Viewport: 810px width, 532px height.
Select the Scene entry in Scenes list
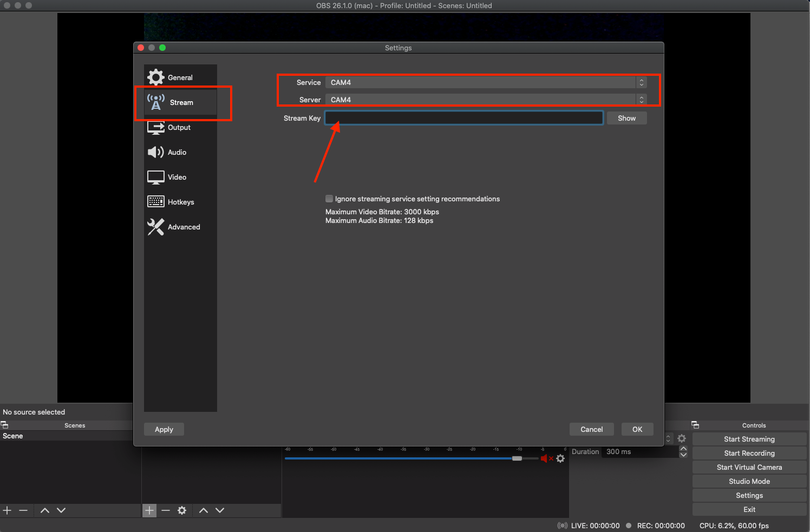(13, 436)
